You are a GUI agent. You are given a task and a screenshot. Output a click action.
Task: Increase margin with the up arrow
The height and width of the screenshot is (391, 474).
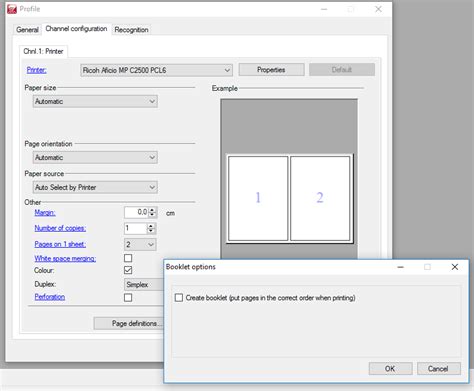point(152,210)
